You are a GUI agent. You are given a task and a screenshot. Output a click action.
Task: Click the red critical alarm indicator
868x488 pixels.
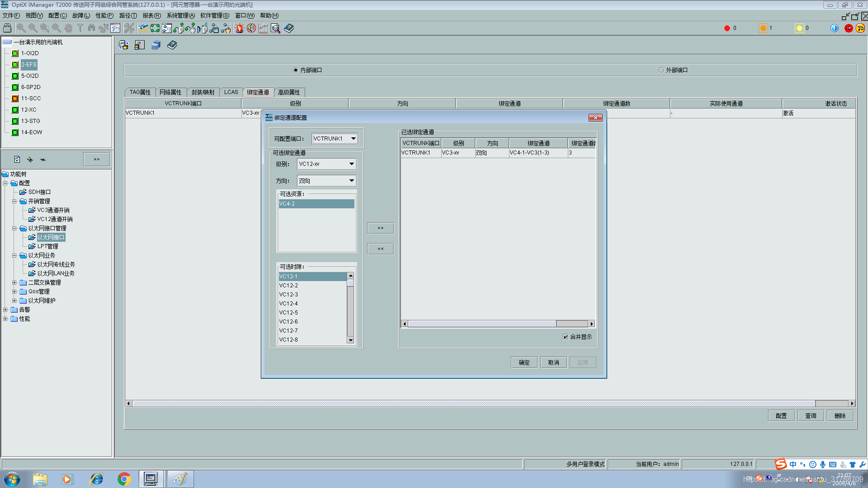(727, 28)
